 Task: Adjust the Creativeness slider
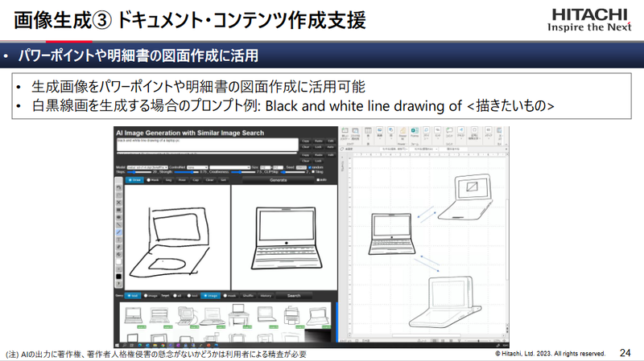point(243,172)
